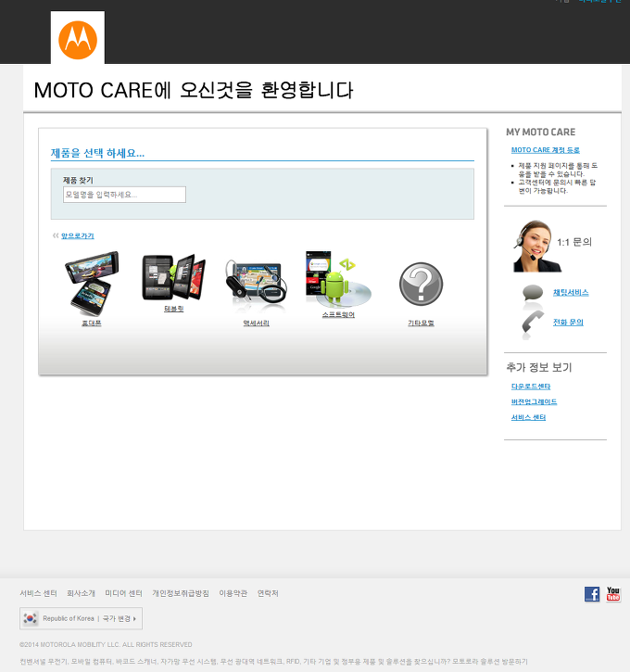630x672 pixels.
Task: Select the tablets product image
Action: (x=173, y=277)
